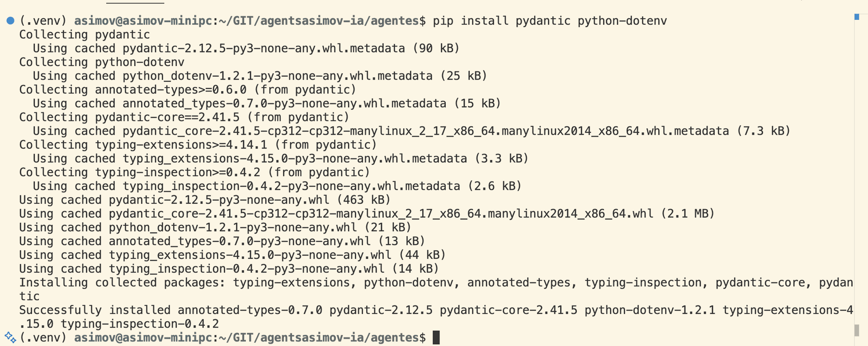Click pydantic_core manylinux metadata filename
This screenshot has height=346, width=868.
click(x=425, y=131)
